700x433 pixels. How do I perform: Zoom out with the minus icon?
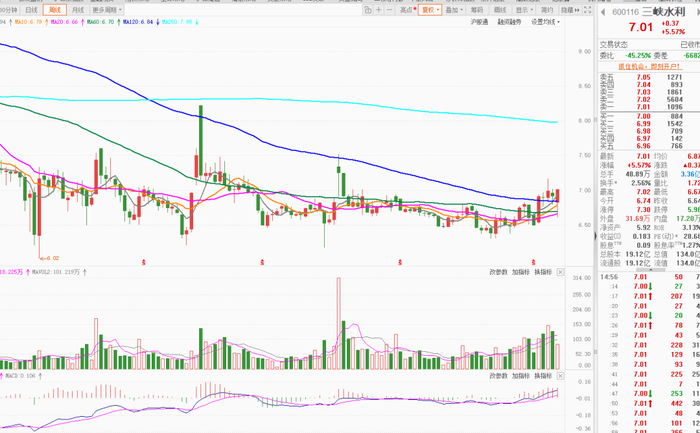click(389, 10)
